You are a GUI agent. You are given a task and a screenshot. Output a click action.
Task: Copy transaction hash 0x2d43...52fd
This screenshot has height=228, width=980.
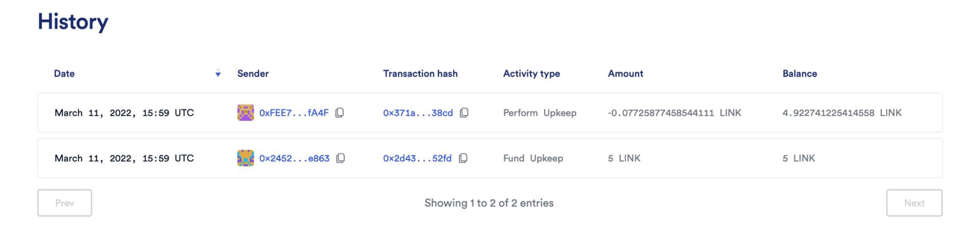click(x=463, y=158)
